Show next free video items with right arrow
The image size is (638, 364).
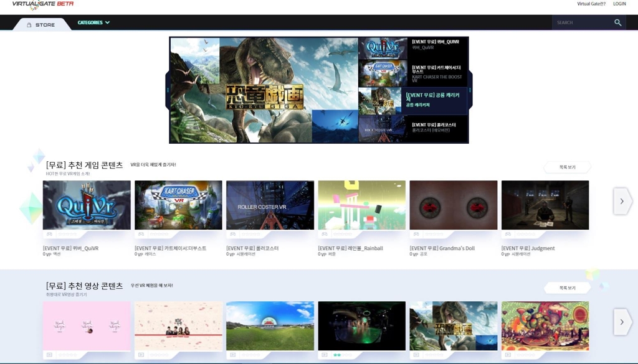click(622, 322)
